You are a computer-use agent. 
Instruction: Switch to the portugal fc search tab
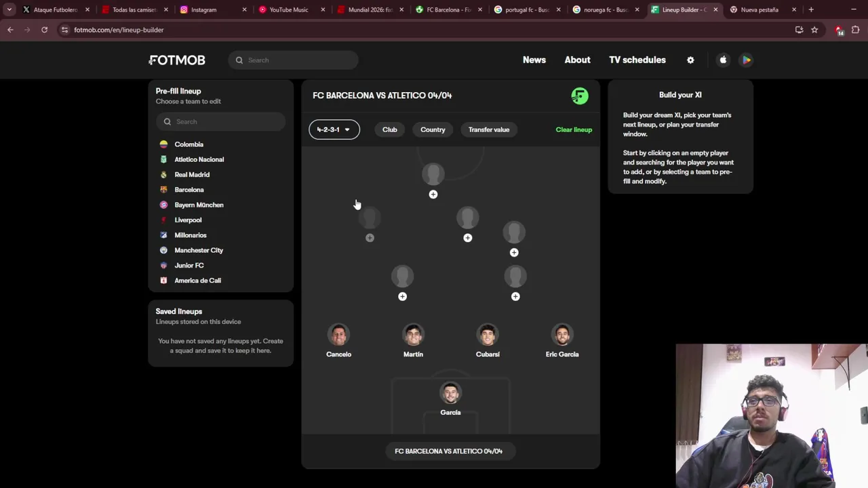point(527,9)
